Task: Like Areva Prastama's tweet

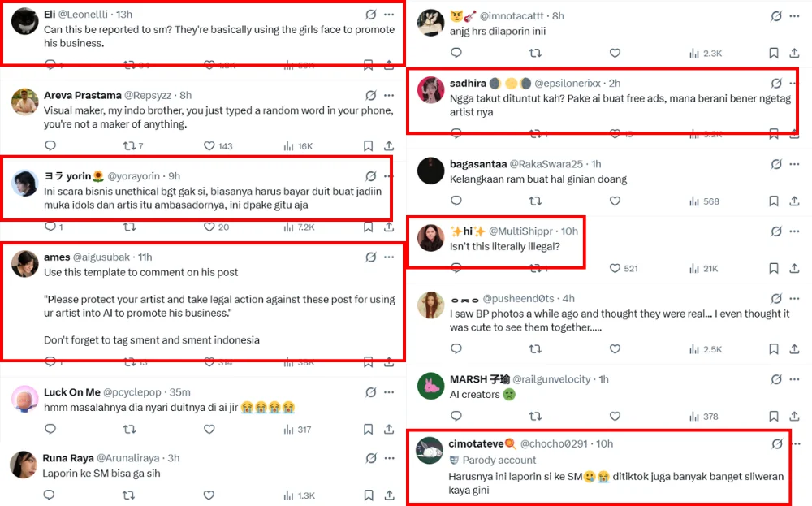Action: [209, 146]
